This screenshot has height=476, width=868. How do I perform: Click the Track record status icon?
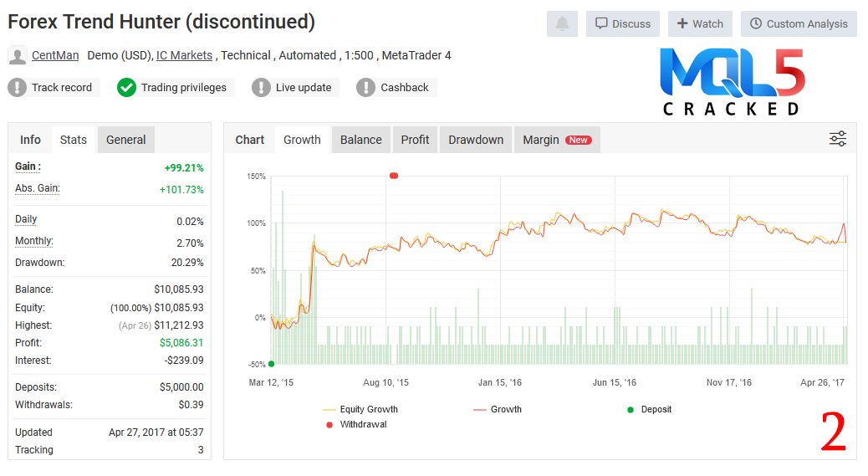point(18,88)
